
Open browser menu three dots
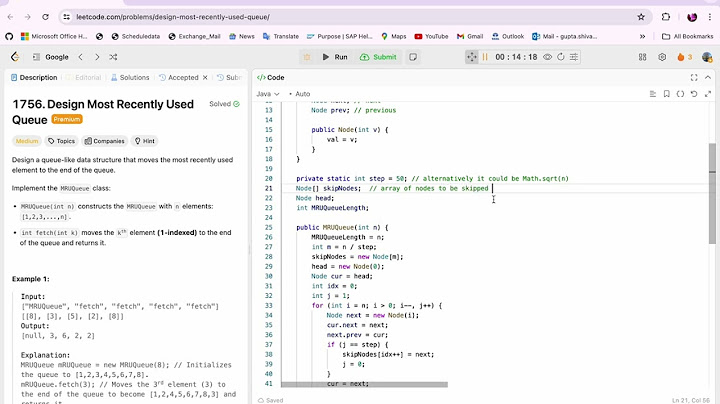[x=710, y=17]
